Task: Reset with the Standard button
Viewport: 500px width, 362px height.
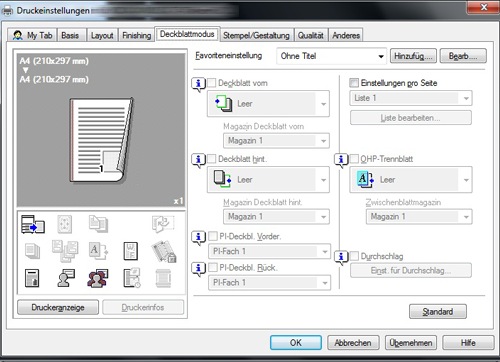Action: (438, 311)
